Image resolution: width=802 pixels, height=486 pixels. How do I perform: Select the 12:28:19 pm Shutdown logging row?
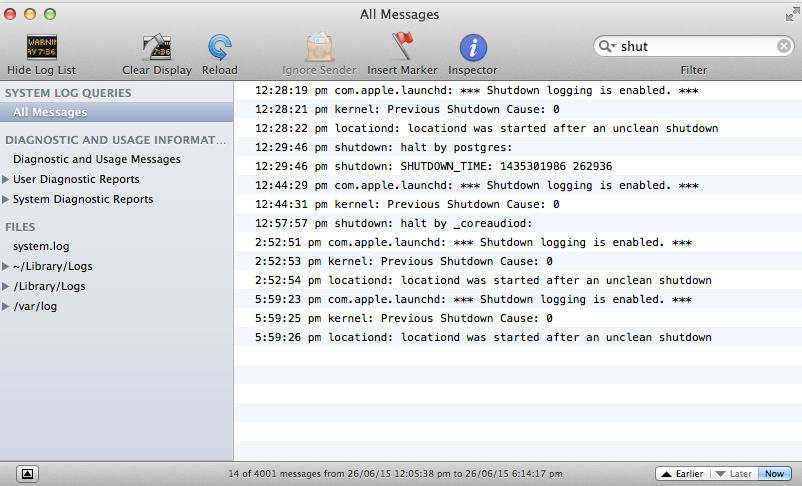518,91
